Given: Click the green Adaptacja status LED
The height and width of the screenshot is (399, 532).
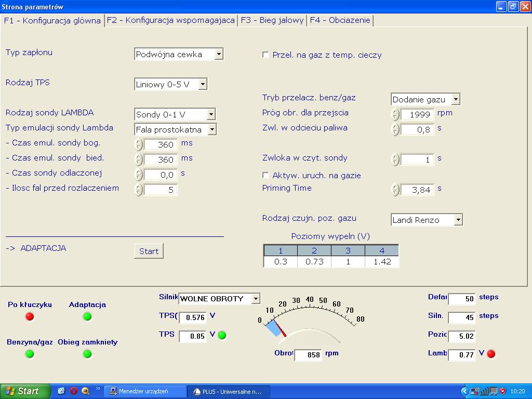Looking at the screenshot, I should [x=87, y=316].
